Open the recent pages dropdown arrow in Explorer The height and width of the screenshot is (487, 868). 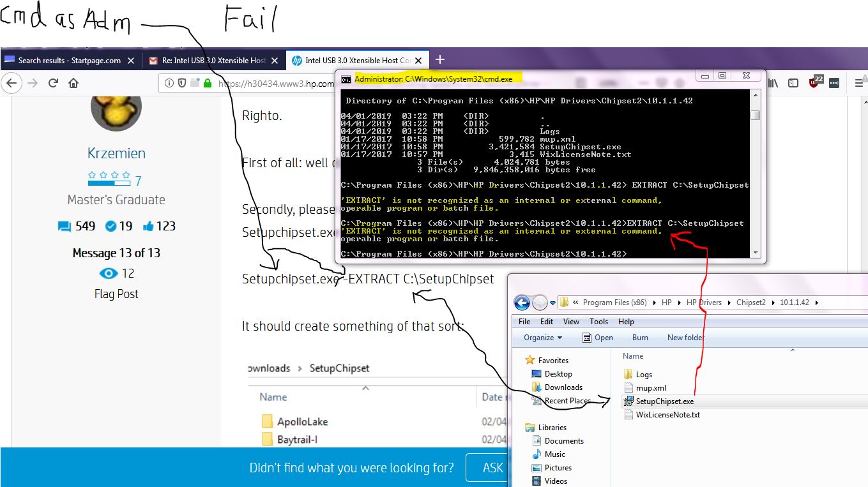point(553,303)
